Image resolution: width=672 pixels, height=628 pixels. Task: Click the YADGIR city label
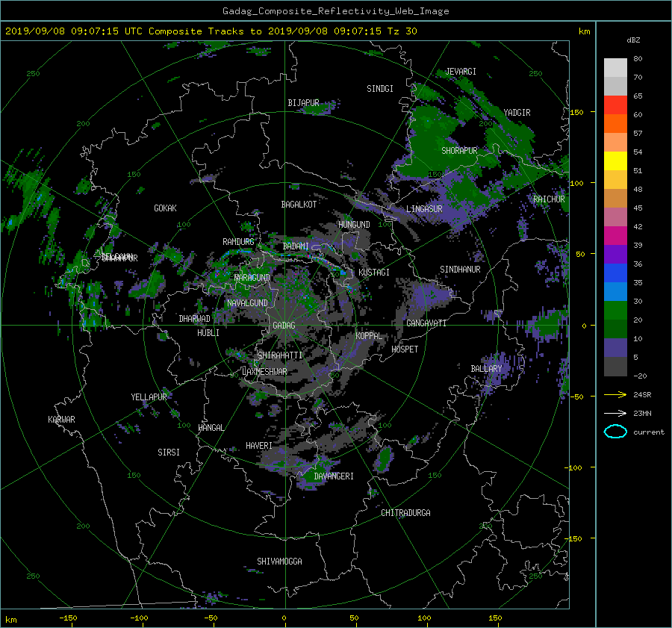pos(517,113)
